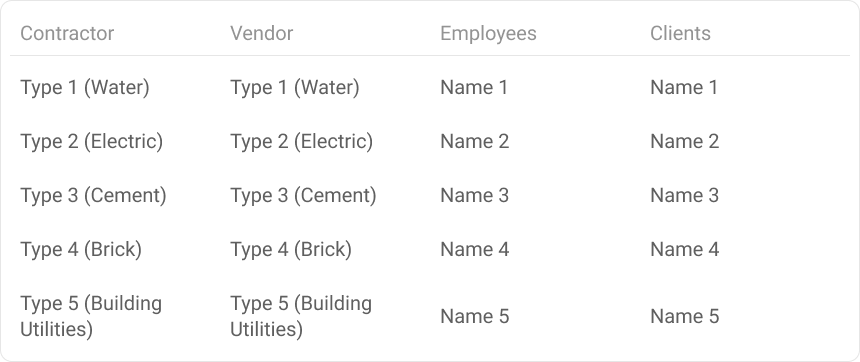
Task: Click the Employees column header
Action: pos(488,33)
